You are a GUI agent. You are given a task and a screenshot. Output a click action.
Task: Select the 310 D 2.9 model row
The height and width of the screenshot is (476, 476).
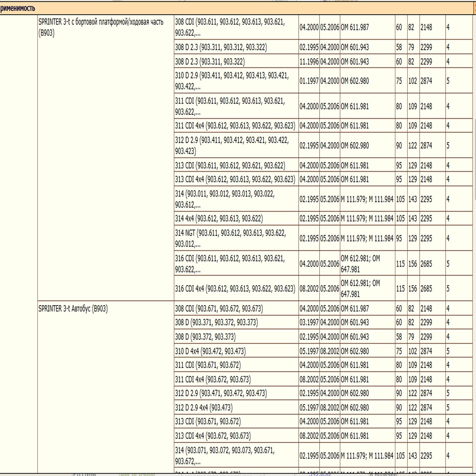[x=232, y=81]
